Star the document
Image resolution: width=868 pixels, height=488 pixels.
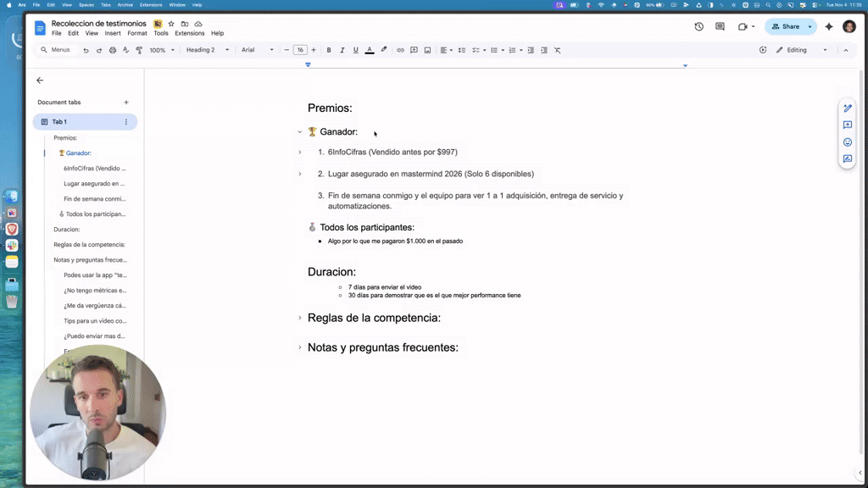pyautogui.click(x=171, y=24)
